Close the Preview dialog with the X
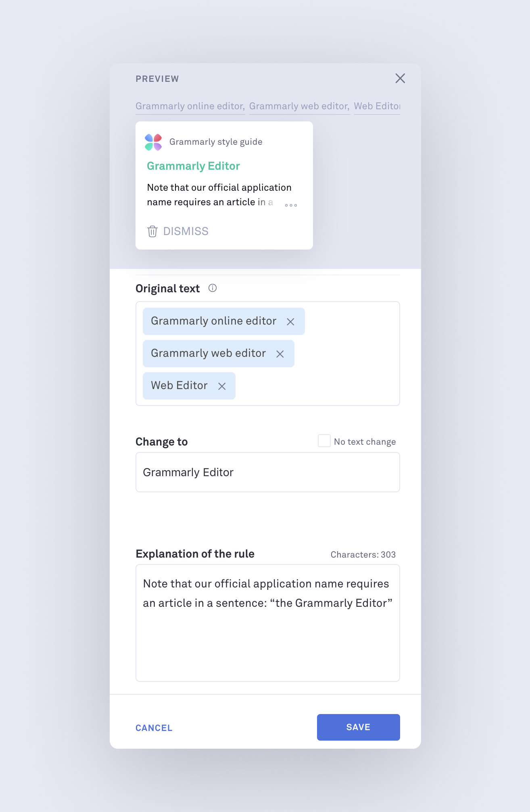 point(400,78)
